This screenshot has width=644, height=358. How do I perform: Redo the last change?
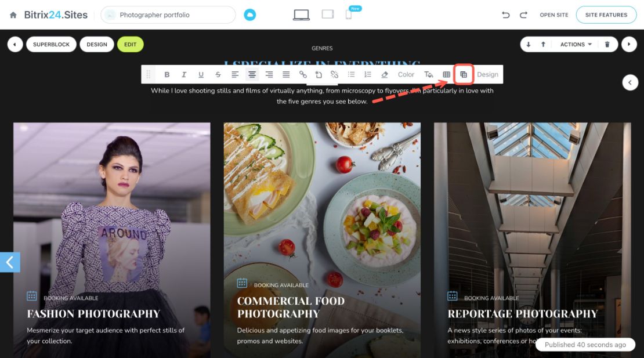click(523, 15)
